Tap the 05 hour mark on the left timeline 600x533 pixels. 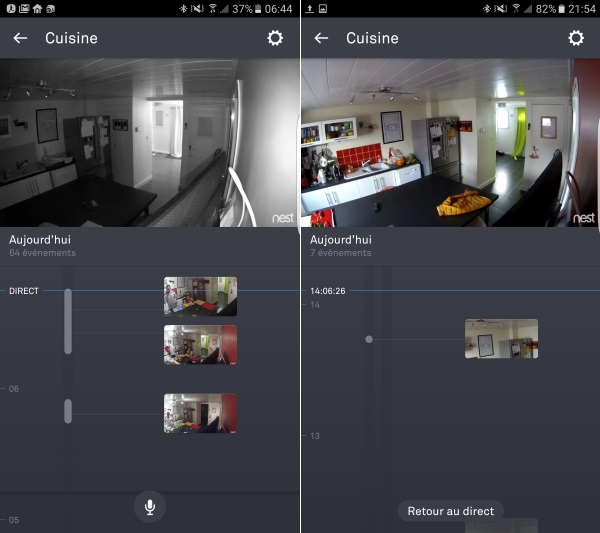pyautogui.click(x=14, y=520)
